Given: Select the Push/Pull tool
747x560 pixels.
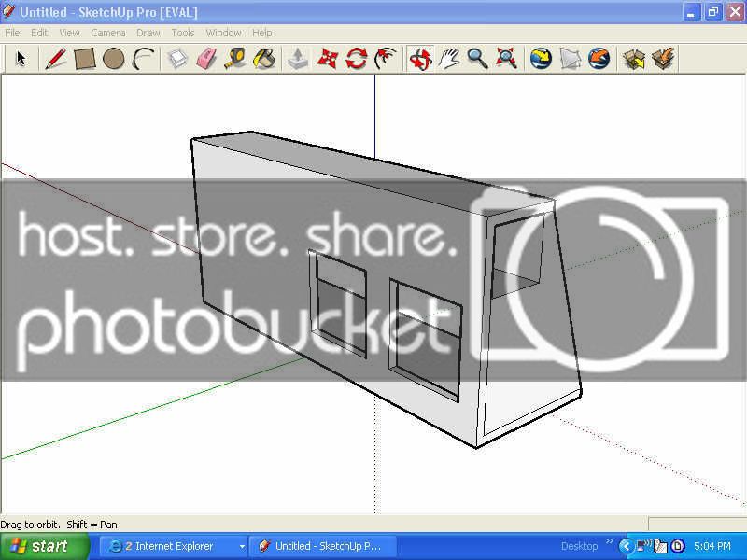Looking at the screenshot, I should (298, 59).
